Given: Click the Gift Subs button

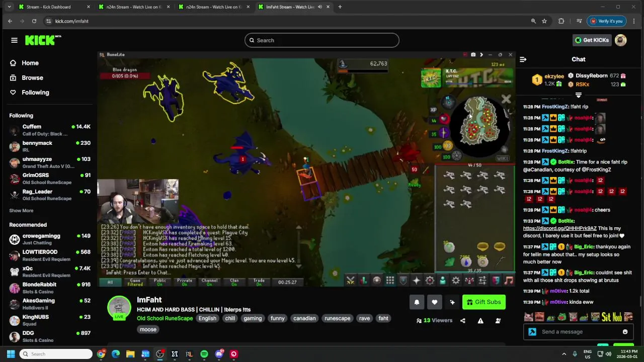Looking at the screenshot, I should [x=484, y=302].
